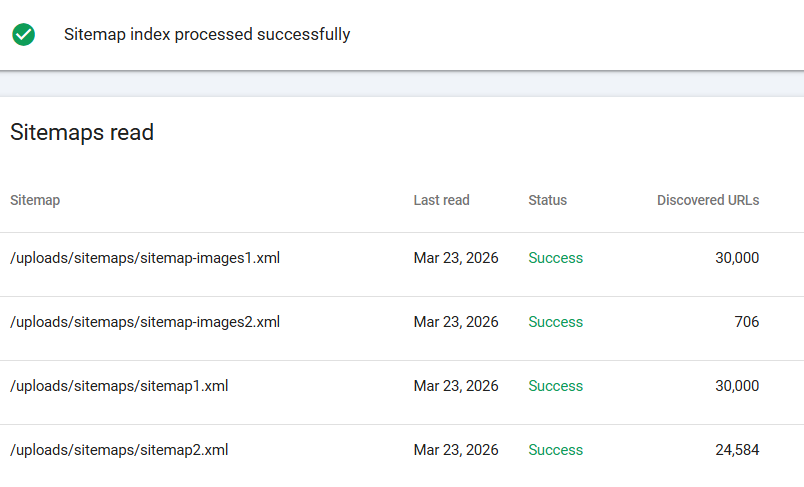Click the "Sitemaps read" heading

82,132
